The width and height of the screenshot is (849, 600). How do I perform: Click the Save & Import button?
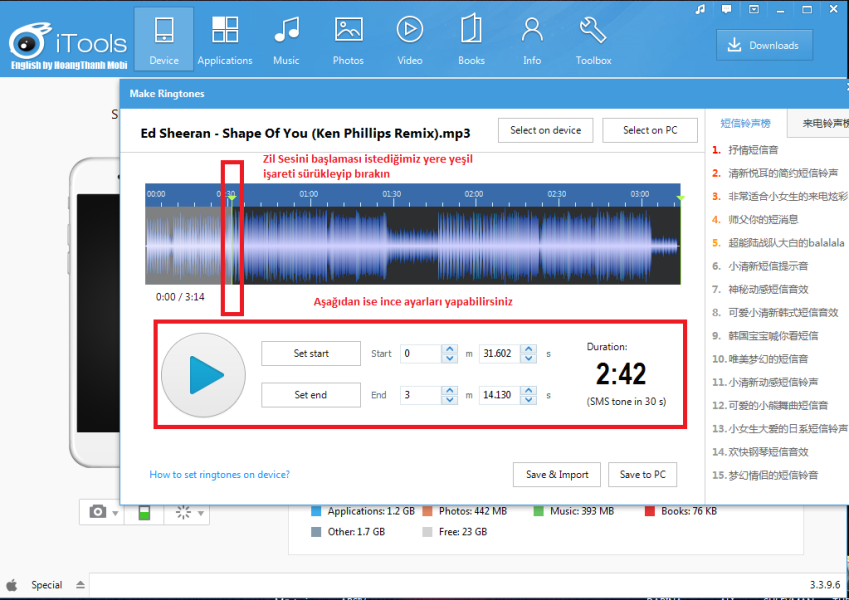pos(557,474)
